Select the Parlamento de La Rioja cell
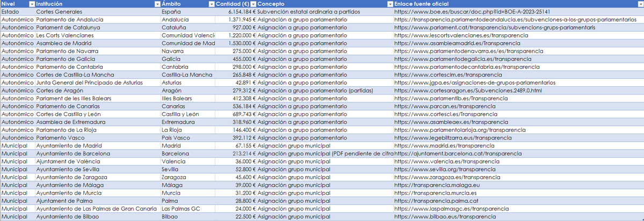644x221 pixels. pyautogui.click(x=98, y=130)
